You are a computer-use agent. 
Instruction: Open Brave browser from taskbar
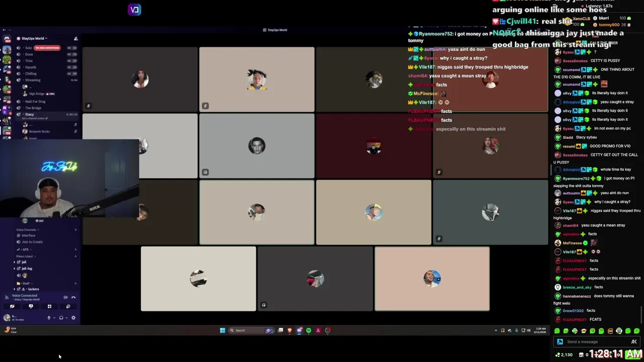pyautogui.click(x=290, y=330)
